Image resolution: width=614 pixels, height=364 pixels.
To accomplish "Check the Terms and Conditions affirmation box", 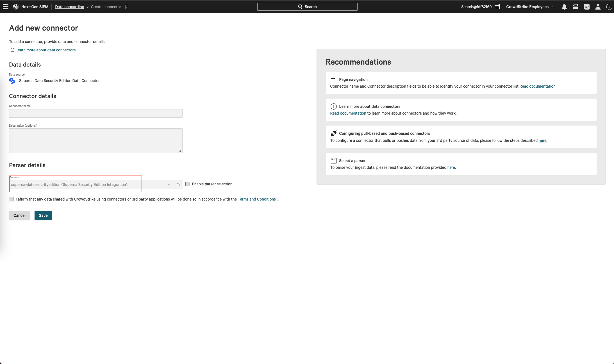I will (x=11, y=199).
